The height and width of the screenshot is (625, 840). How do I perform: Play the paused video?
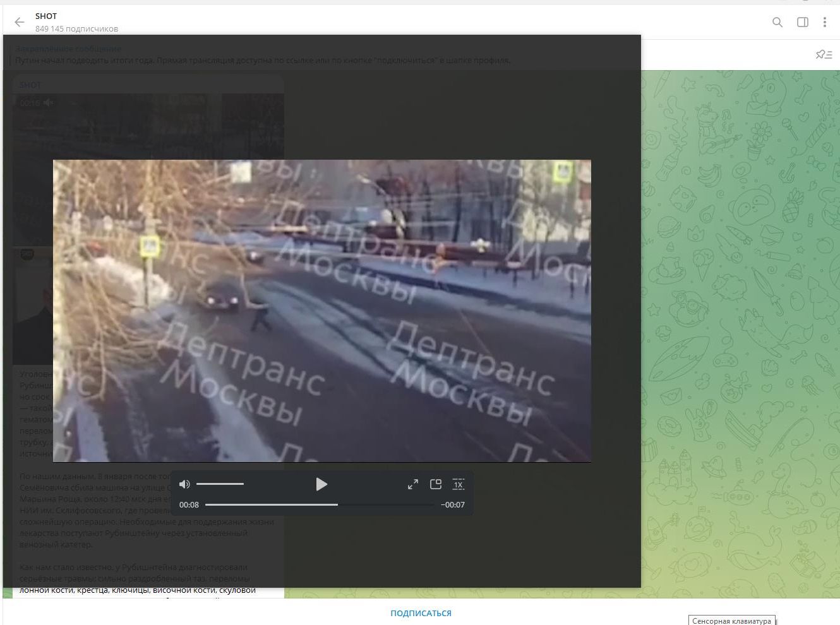click(x=321, y=484)
